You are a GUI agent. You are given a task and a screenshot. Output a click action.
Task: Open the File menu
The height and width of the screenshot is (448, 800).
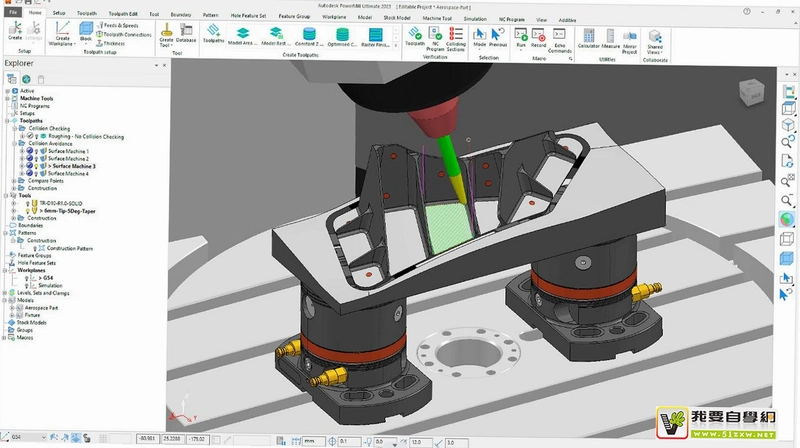tap(13, 12)
